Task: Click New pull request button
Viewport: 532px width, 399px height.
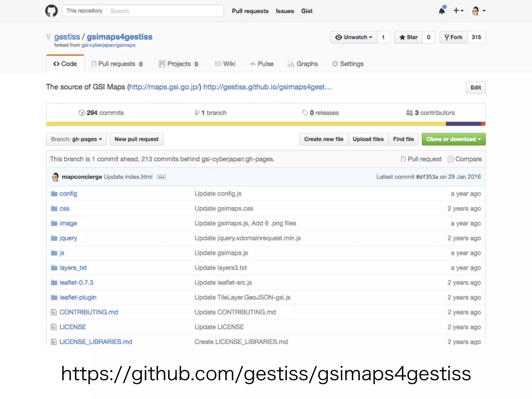Action: coord(137,139)
